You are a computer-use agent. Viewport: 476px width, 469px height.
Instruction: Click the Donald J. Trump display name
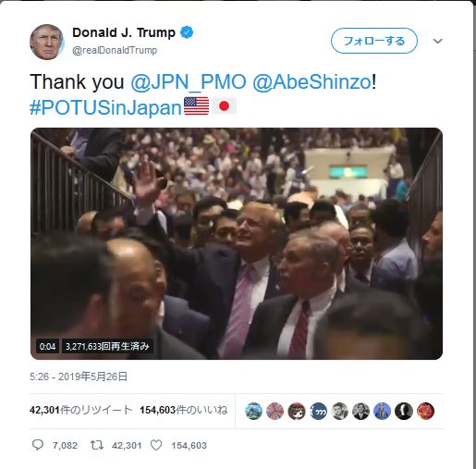124,32
